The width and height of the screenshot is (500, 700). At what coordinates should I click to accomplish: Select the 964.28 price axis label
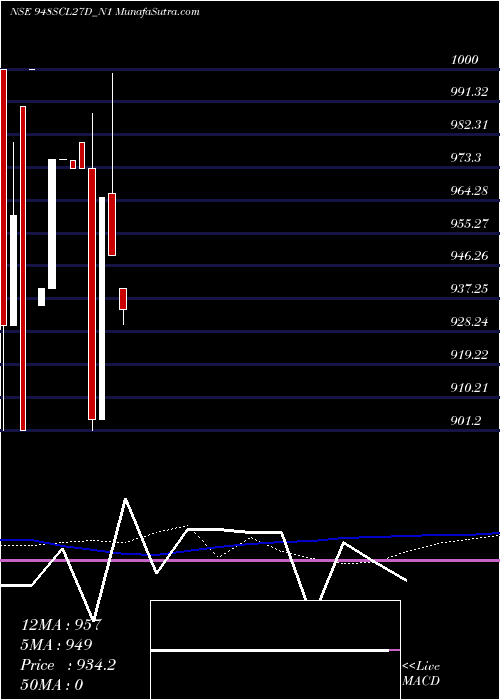[469, 191]
